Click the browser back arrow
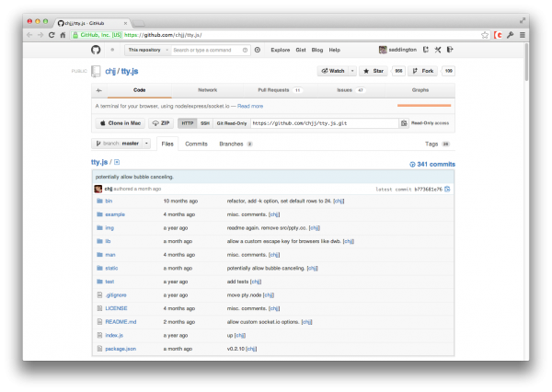This screenshot has width=552, height=392. click(29, 35)
